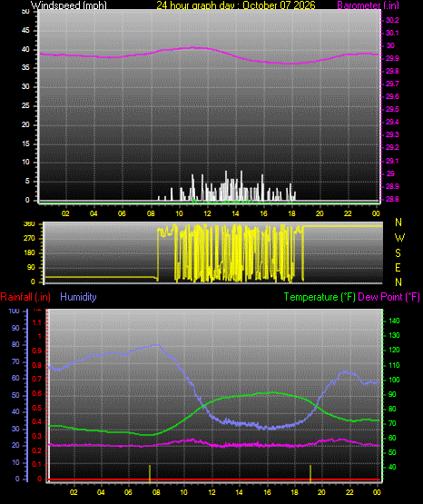Click 50 on the green temperature axis
The image size is (423, 504).
(392, 452)
